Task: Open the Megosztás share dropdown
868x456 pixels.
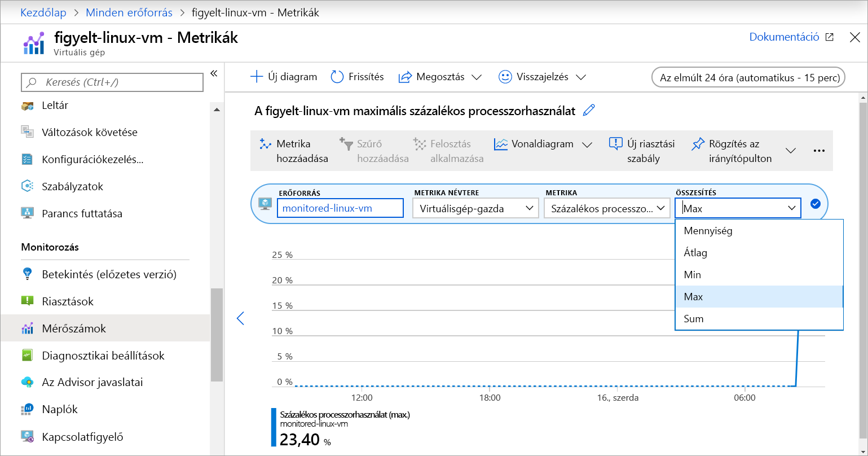Action: [x=440, y=77]
